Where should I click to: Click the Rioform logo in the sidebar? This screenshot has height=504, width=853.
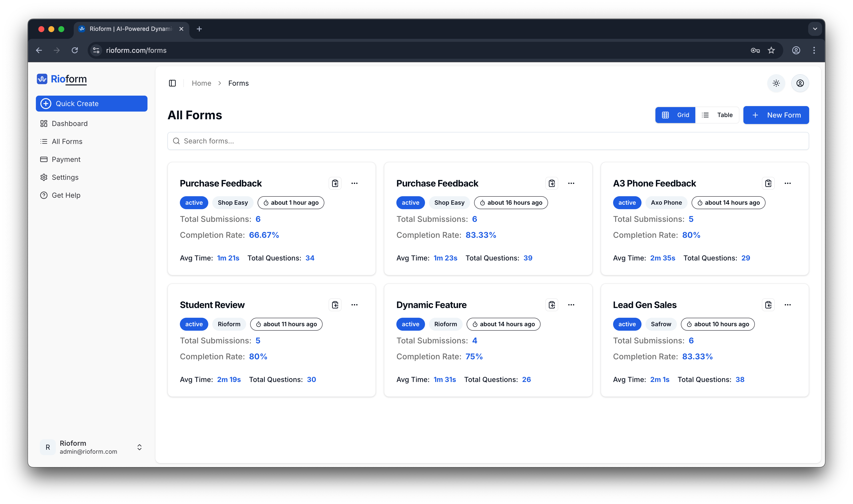tap(62, 79)
